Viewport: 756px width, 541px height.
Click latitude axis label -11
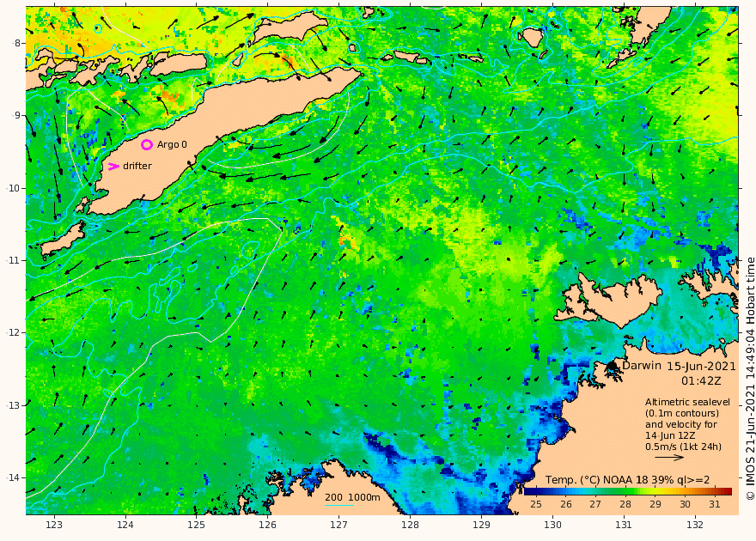point(14,260)
